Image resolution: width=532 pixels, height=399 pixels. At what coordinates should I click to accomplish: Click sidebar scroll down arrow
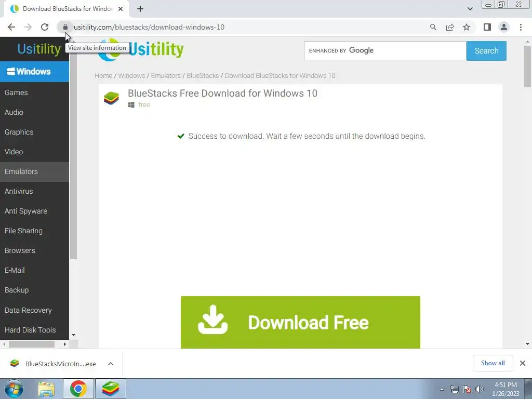74,335
